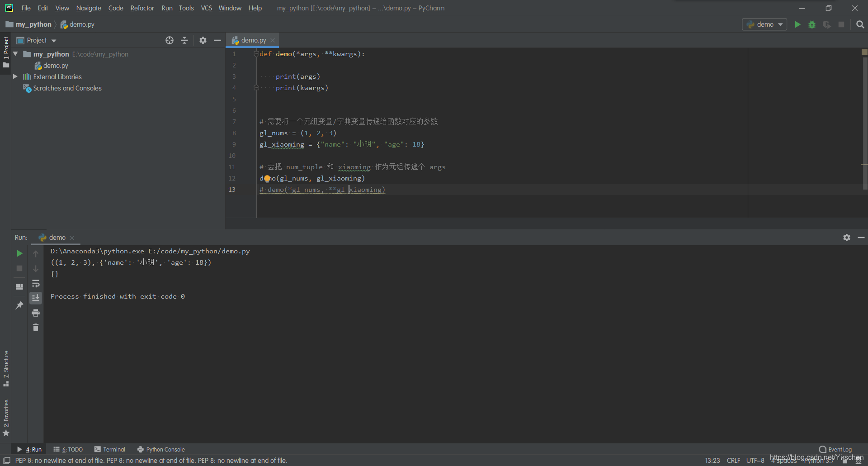Open the Tools menu

point(186,8)
